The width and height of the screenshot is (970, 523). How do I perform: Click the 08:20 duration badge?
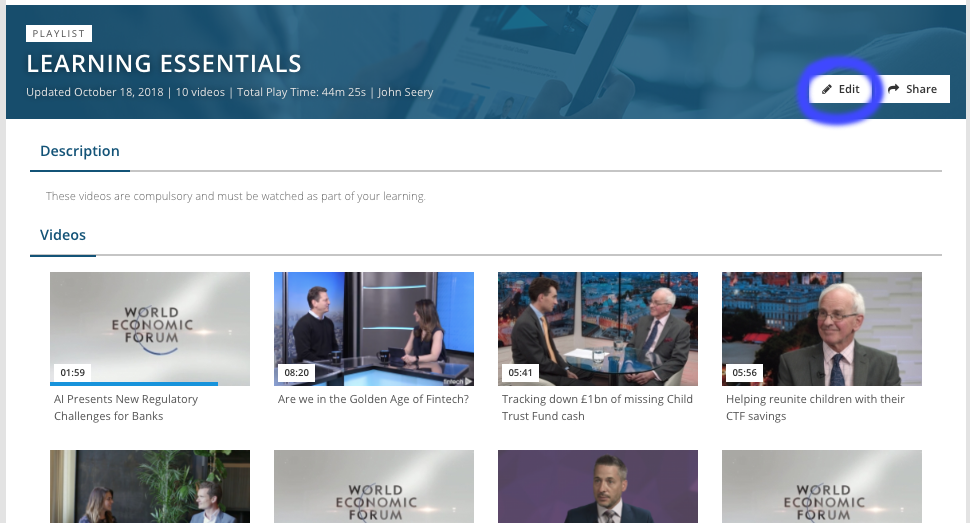(x=296, y=373)
